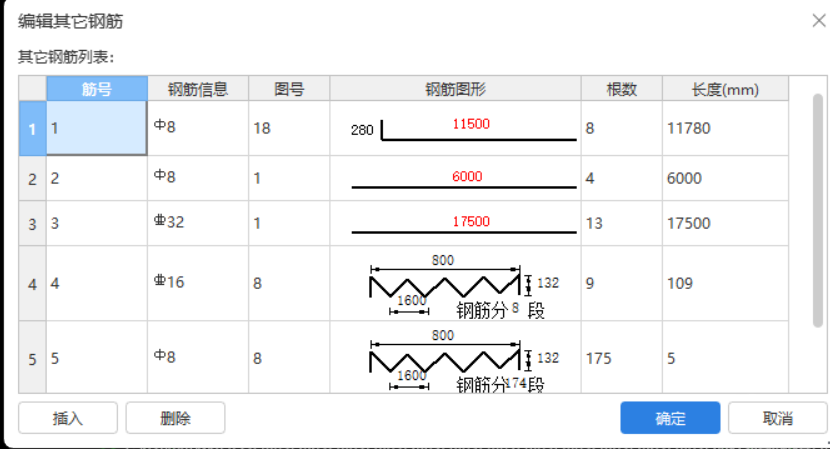
Task: Click the 筋号 cell with value 4
Action: click(x=97, y=283)
